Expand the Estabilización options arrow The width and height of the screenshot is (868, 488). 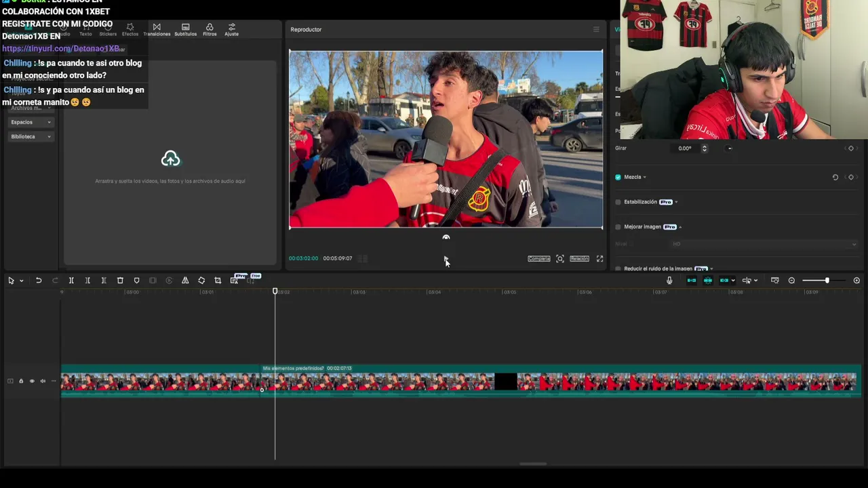tap(676, 202)
